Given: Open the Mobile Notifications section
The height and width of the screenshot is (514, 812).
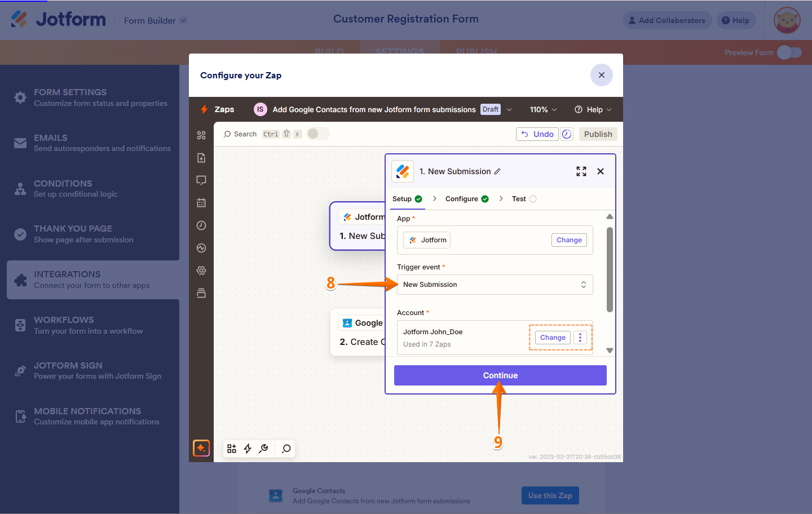Looking at the screenshot, I should pos(93,416).
